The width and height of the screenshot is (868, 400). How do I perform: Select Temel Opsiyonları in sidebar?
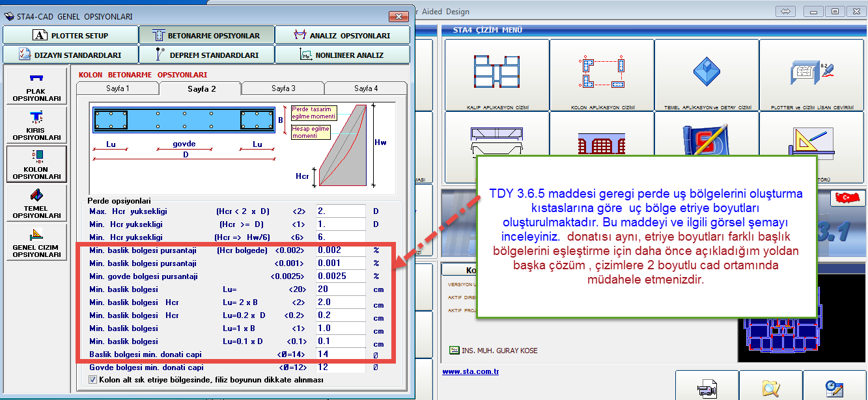coord(36,202)
